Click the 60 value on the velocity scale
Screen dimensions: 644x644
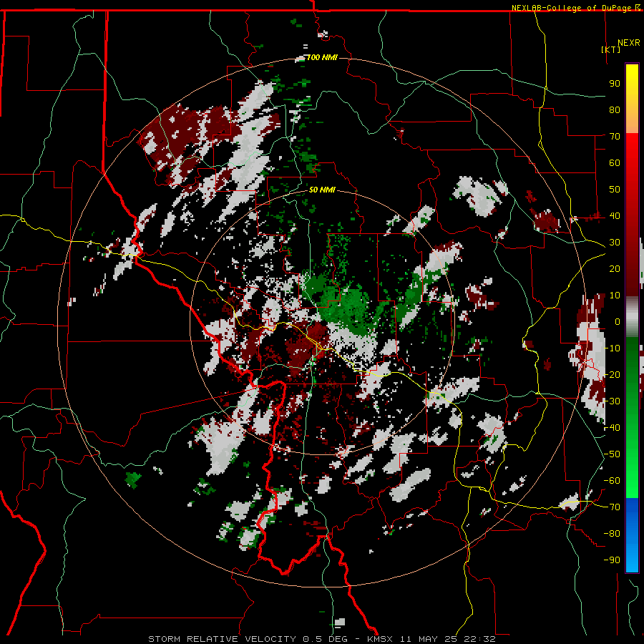tap(615, 163)
